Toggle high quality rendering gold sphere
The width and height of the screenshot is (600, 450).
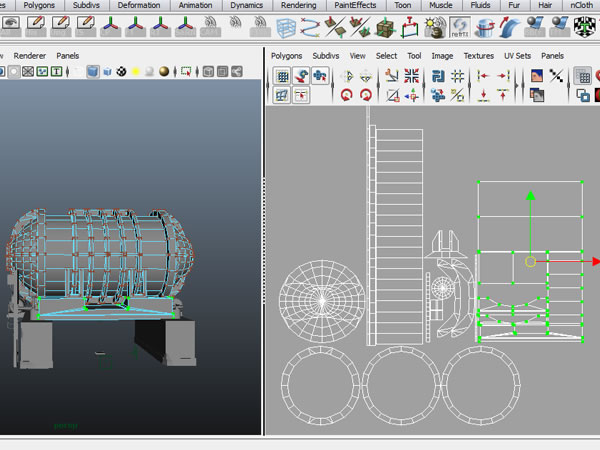(x=164, y=72)
